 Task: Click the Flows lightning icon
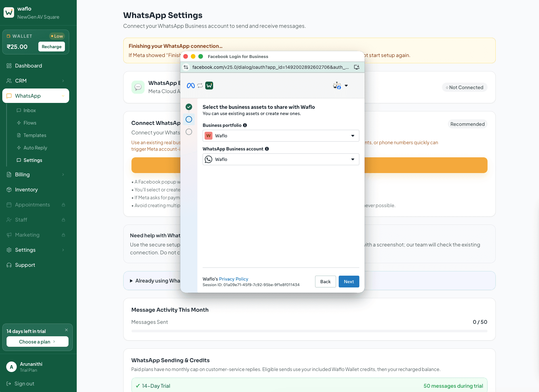(x=19, y=123)
